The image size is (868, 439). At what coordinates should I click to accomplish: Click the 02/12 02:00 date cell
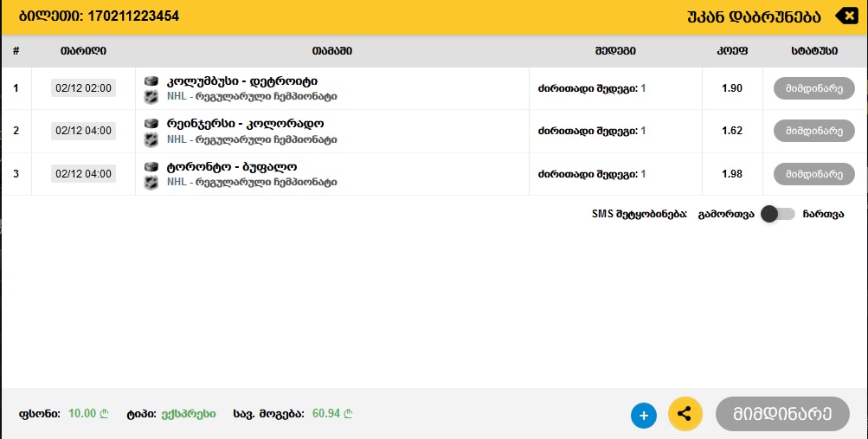point(84,88)
